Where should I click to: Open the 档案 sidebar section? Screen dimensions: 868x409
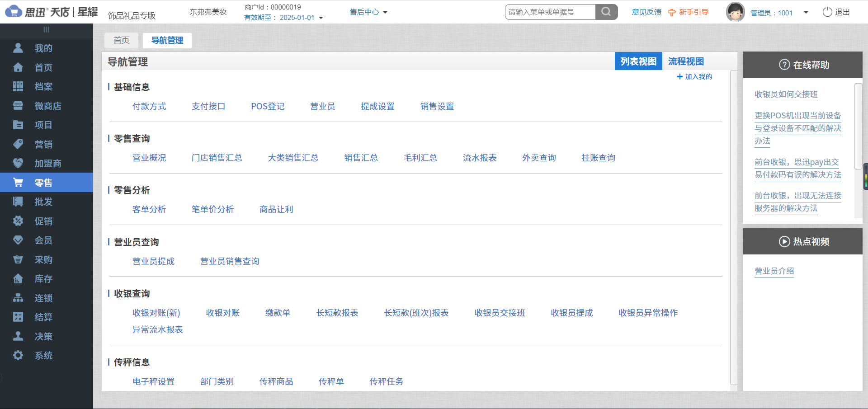coord(43,86)
